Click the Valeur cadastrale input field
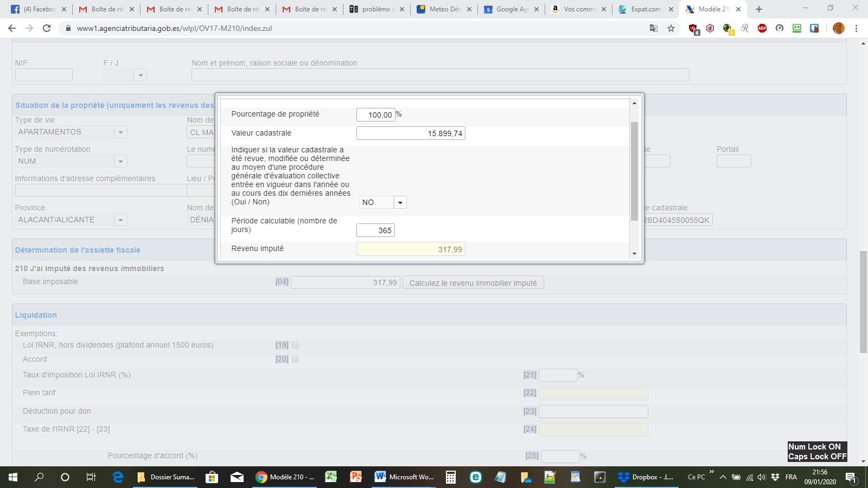The image size is (868, 488). [410, 133]
